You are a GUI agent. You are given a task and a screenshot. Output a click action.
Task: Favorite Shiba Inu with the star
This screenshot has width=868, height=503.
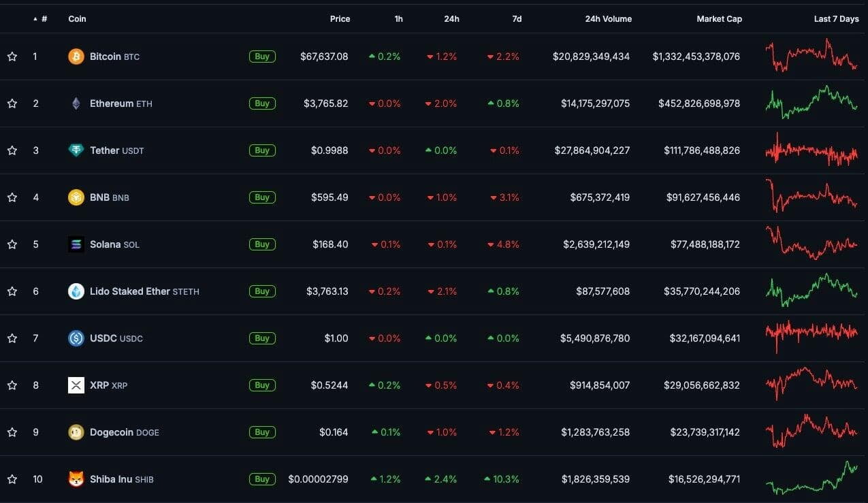pyautogui.click(x=12, y=479)
